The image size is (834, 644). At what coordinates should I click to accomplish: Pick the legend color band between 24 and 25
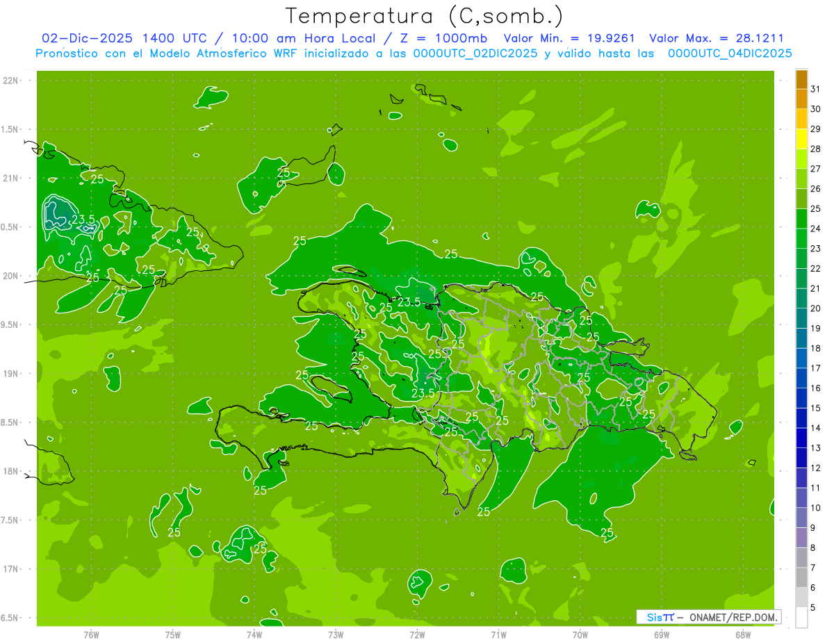pyautogui.click(x=801, y=219)
